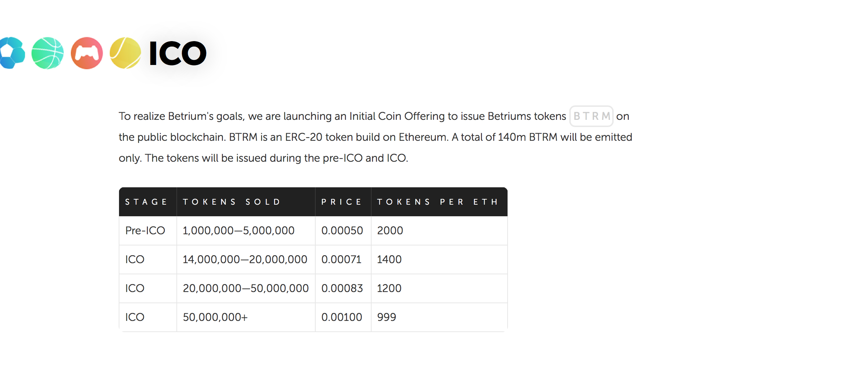Viewport: 868px width, 392px height.
Task: Click the red game controller icon
Action: (87, 53)
